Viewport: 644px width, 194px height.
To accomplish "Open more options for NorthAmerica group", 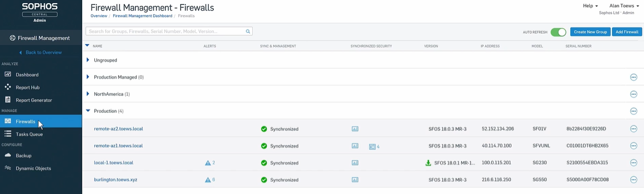I will click(633, 94).
